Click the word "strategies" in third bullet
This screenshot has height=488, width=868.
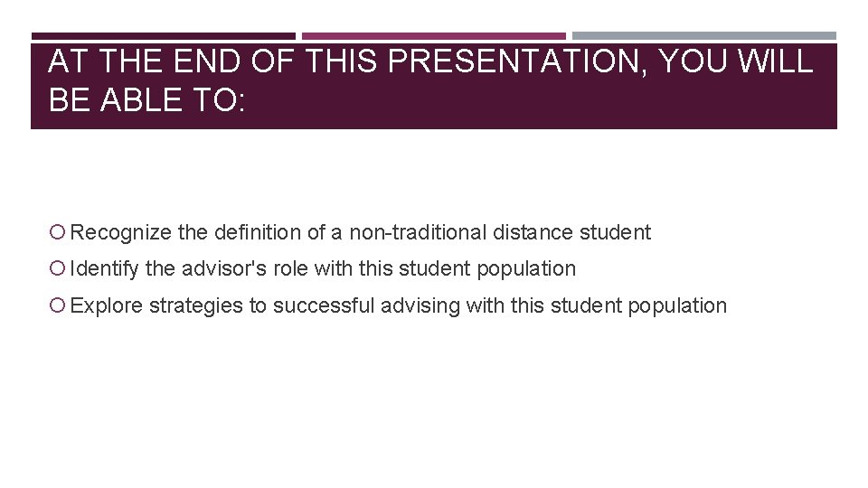click(x=196, y=306)
